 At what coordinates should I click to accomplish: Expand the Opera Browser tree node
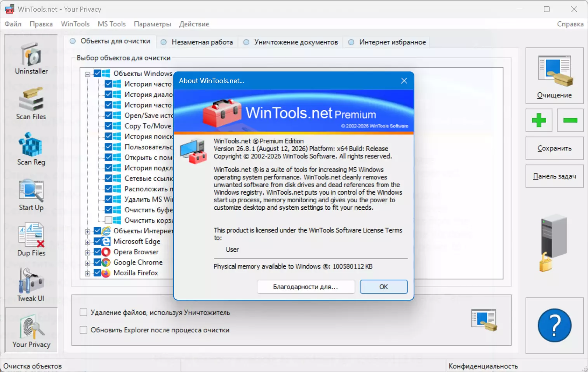coord(88,253)
